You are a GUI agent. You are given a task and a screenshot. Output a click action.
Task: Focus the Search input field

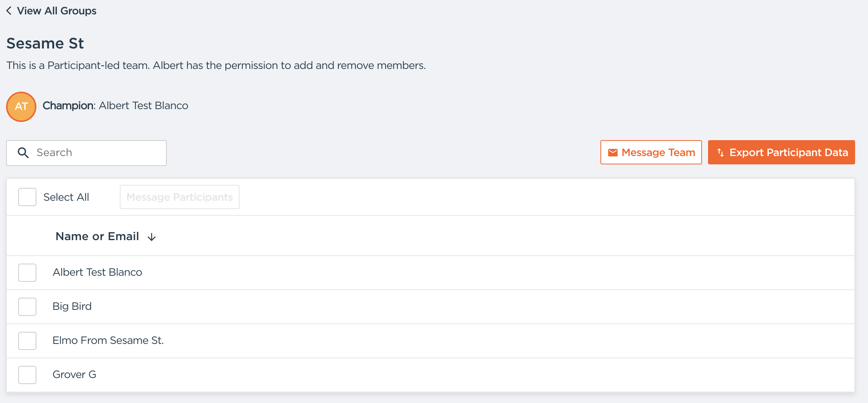pyautogui.click(x=99, y=153)
